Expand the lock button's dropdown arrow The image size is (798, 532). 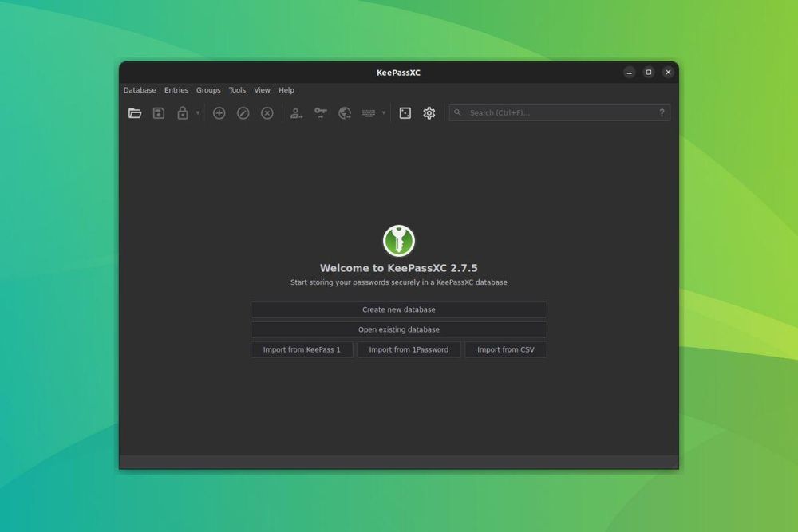coord(197,112)
